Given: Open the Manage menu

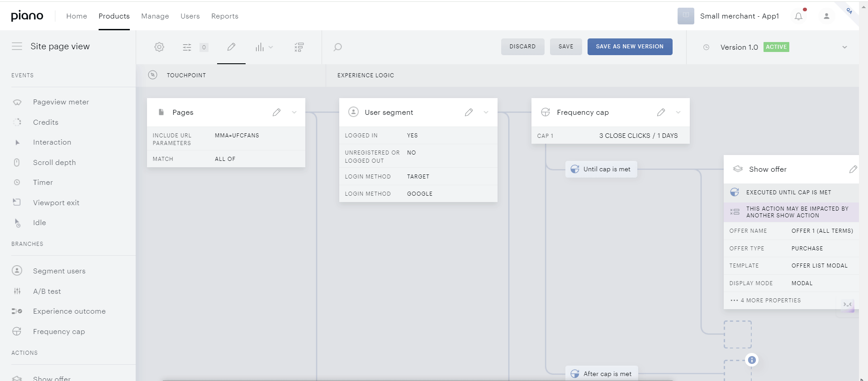Looking at the screenshot, I should 155,16.
